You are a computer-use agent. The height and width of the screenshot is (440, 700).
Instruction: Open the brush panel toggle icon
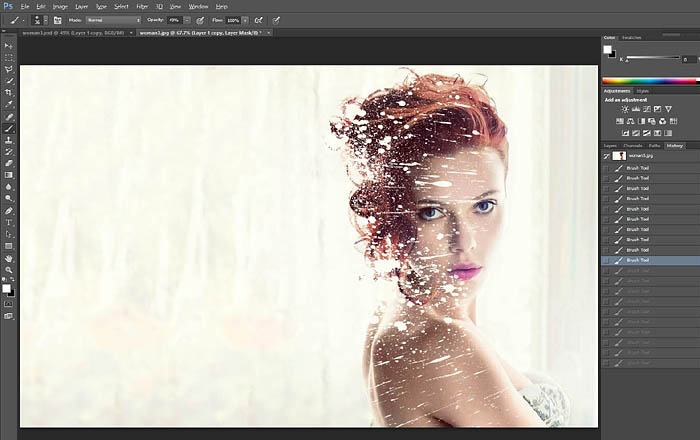58,19
